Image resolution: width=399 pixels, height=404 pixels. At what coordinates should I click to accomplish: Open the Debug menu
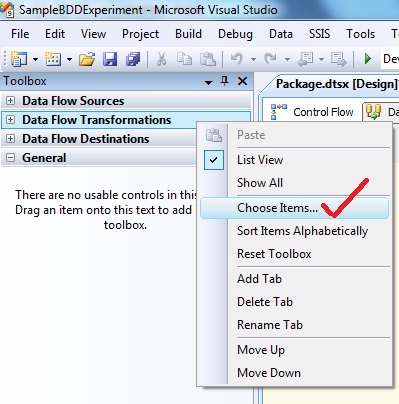coord(235,34)
